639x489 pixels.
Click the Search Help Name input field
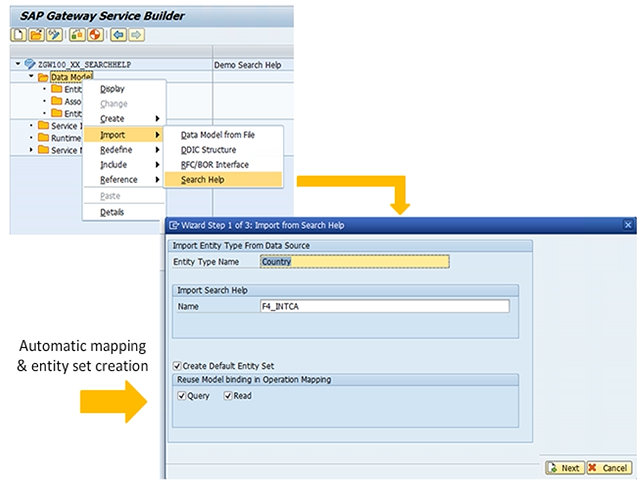click(x=383, y=306)
